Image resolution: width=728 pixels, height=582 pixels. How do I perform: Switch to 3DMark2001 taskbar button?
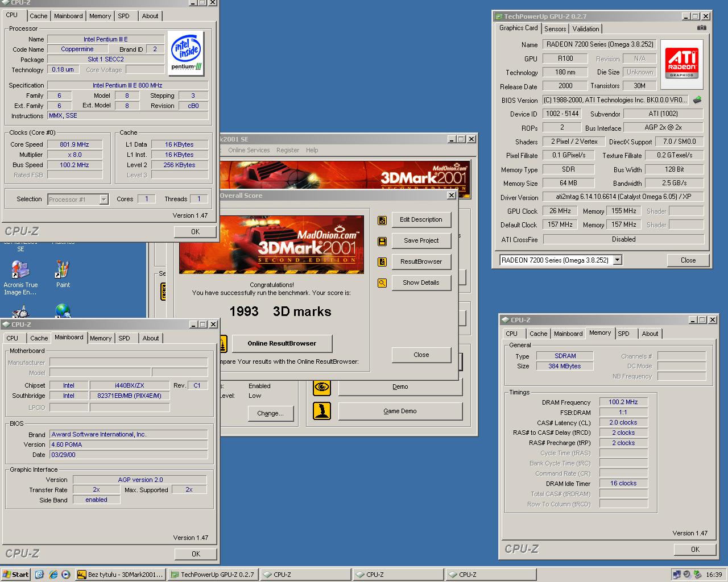click(x=121, y=575)
